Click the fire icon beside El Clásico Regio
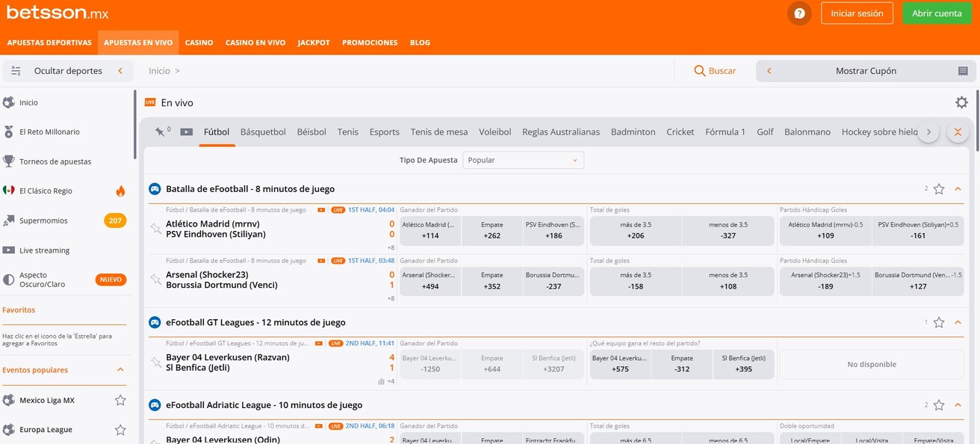This screenshot has height=444, width=980. 120,191
